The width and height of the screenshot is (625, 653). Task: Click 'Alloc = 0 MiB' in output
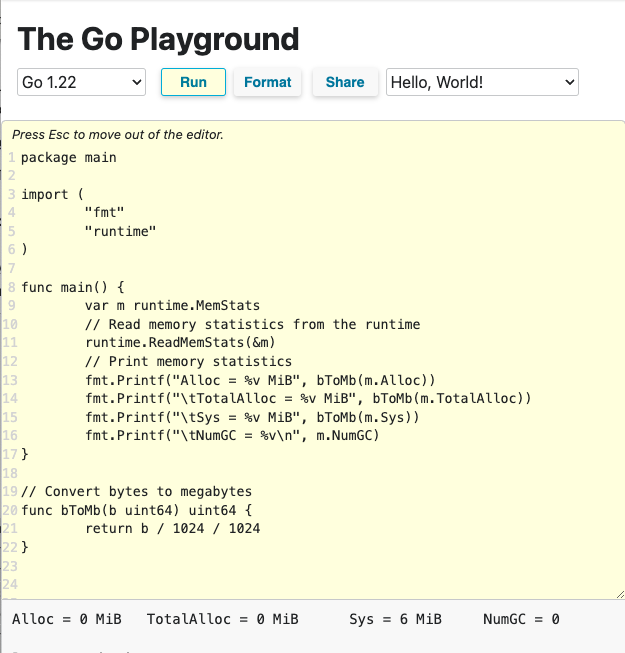coord(67,619)
